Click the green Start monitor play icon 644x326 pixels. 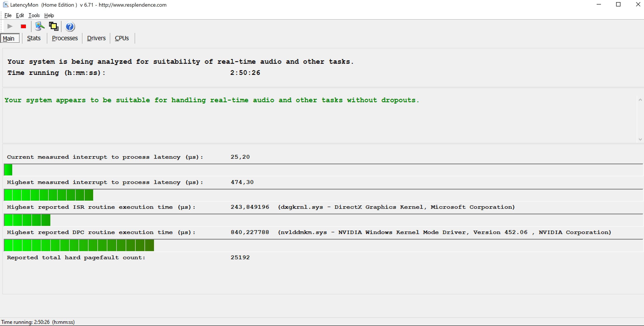pos(10,27)
